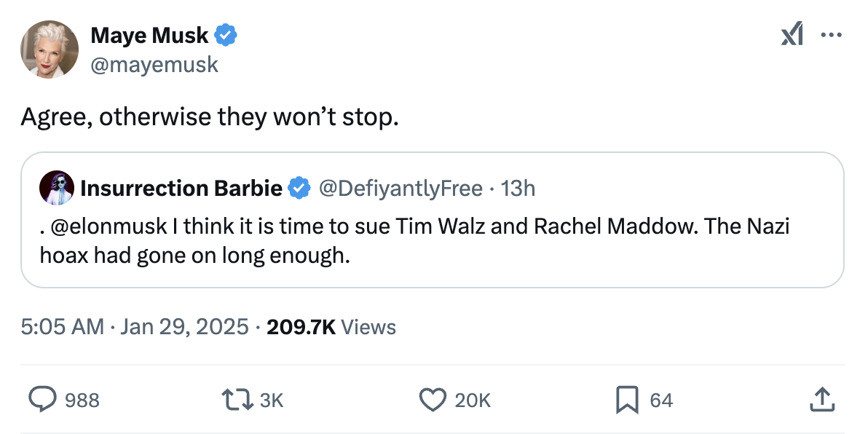Open Maye Musk's profile picture
This screenshot has width=868, height=434.
pos(50,49)
